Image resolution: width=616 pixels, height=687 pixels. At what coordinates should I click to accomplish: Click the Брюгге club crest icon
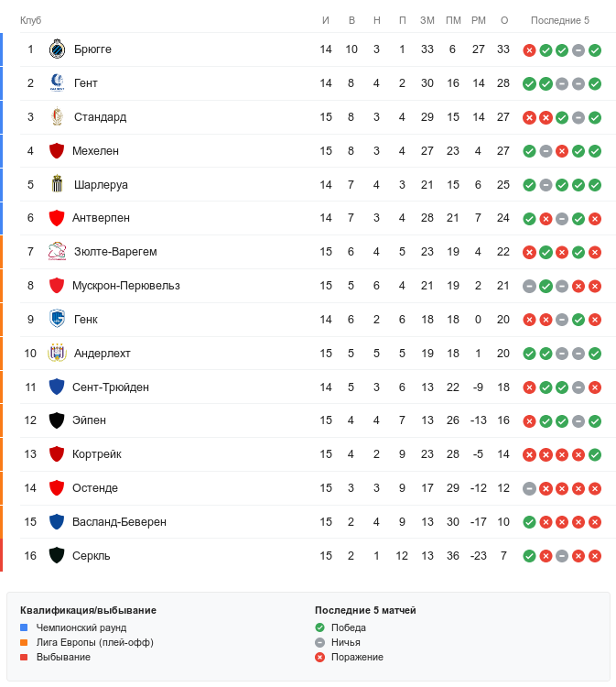coord(57,49)
